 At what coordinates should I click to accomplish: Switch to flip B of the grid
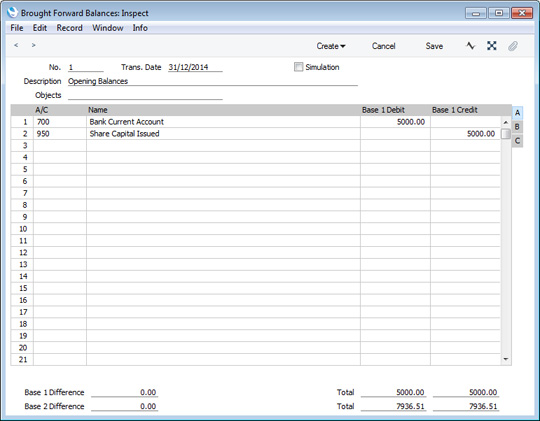pos(517,127)
